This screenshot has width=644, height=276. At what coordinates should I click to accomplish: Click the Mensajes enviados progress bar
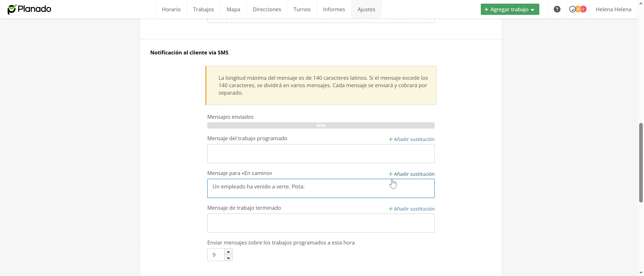(321, 126)
